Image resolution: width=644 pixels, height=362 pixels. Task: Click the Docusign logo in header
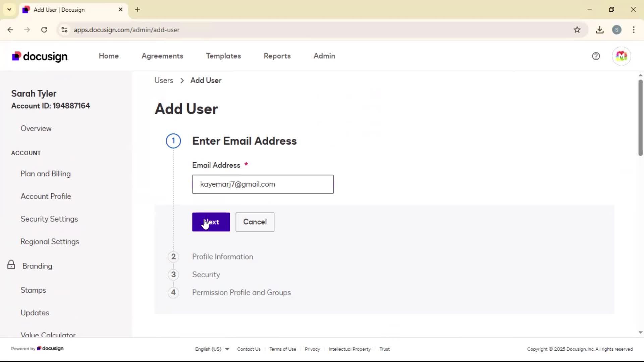(x=40, y=56)
